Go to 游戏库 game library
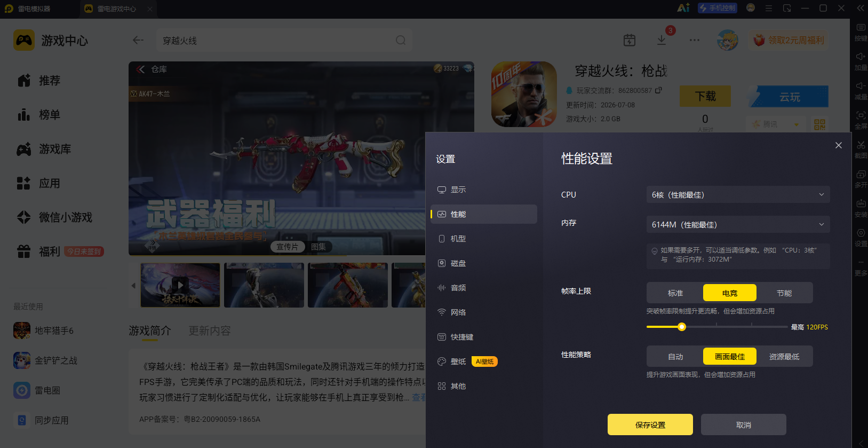The image size is (868, 448). point(44,149)
